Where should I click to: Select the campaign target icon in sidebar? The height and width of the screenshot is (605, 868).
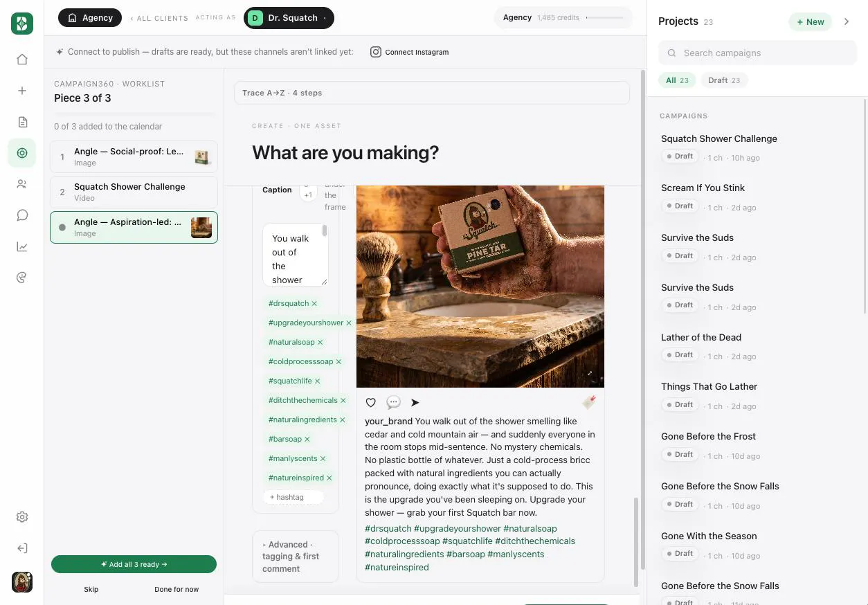(22, 153)
